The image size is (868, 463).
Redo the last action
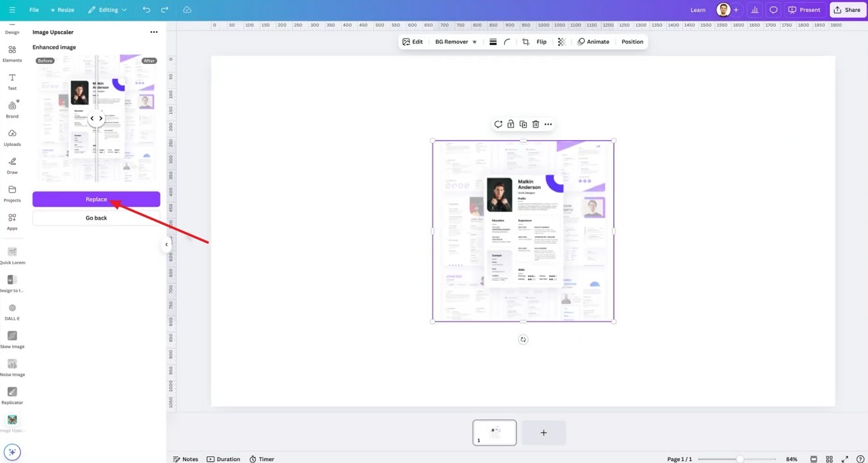click(x=164, y=10)
